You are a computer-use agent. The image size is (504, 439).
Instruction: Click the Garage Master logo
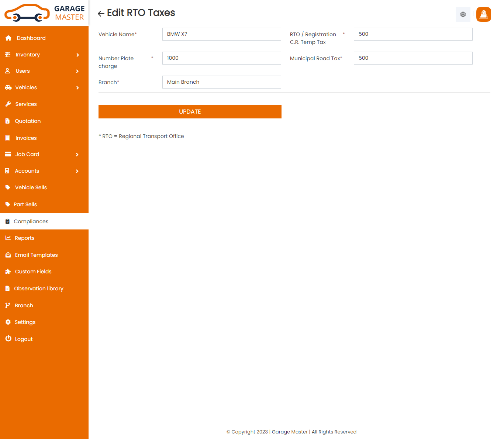(44, 13)
